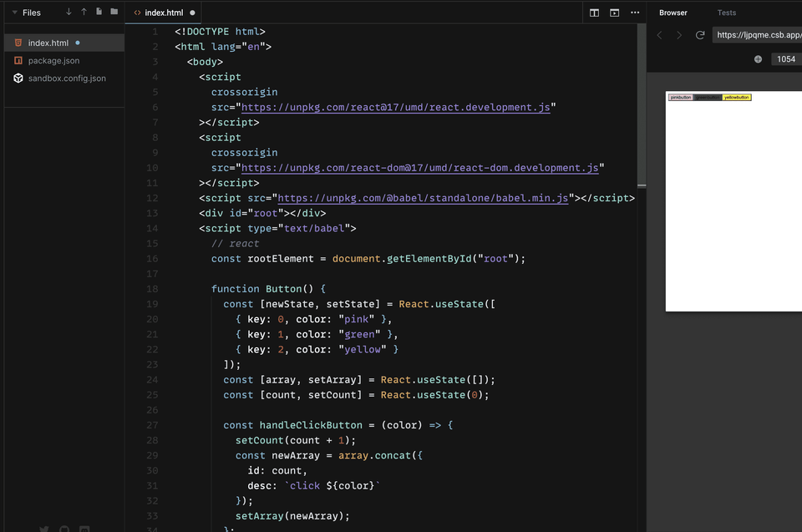Click the split editor layout icon

tap(594, 13)
